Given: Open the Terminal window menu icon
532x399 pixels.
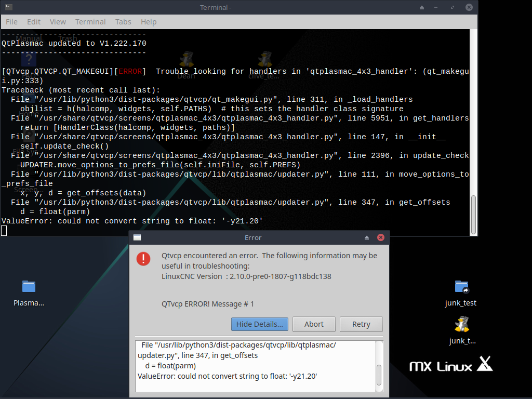Looking at the screenshot, I should [9, 7].
